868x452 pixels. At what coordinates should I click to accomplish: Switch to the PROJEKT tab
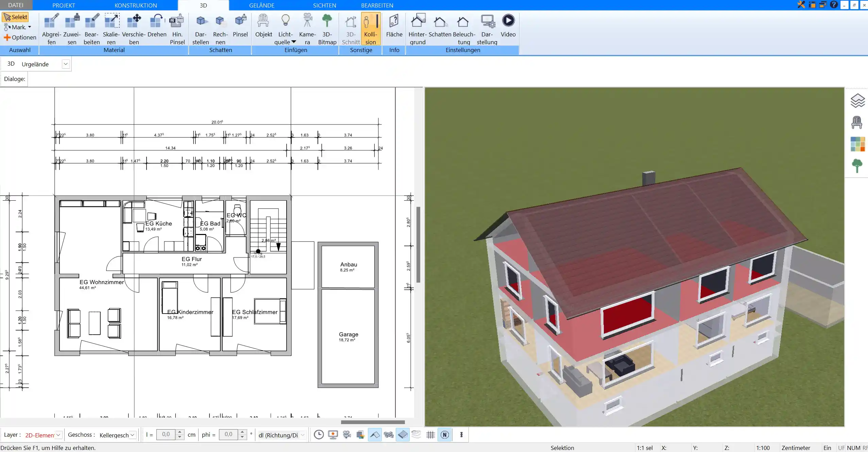pyautogui.click(x=64, y=5)
